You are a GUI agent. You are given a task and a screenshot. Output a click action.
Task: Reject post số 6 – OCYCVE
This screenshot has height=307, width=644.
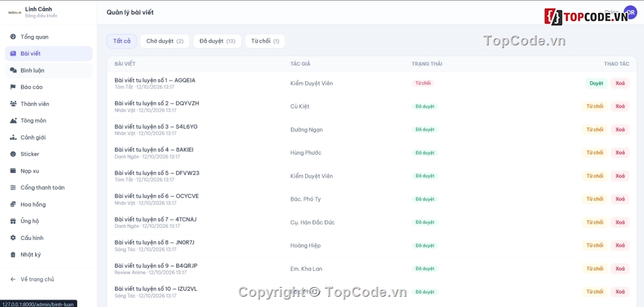pos(595,199)
